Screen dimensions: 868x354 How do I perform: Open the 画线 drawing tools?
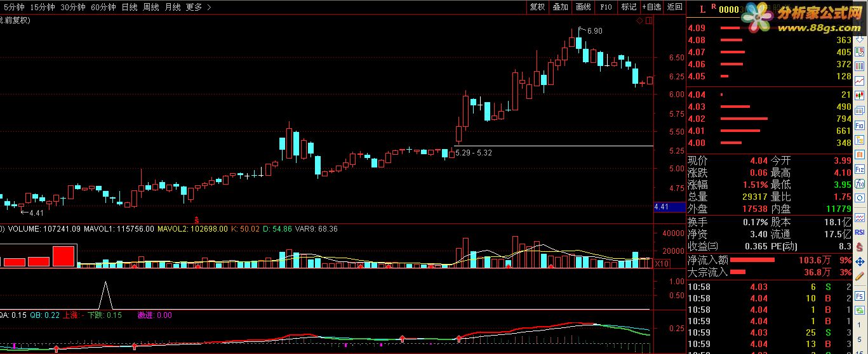pos(583,7)
